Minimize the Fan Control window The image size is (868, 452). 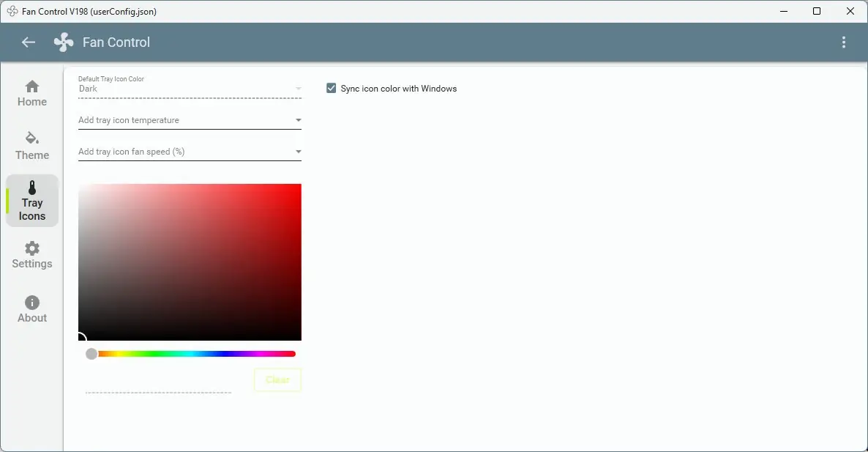point(783,11)
